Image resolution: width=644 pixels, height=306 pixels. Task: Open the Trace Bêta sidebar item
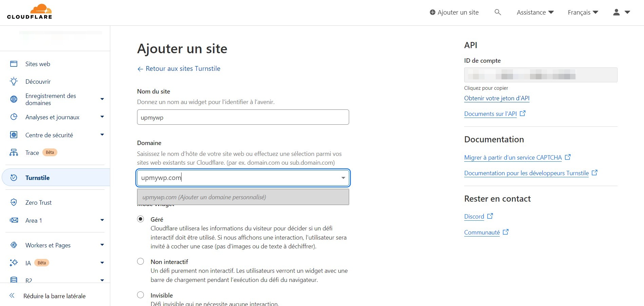coord(41,152)
